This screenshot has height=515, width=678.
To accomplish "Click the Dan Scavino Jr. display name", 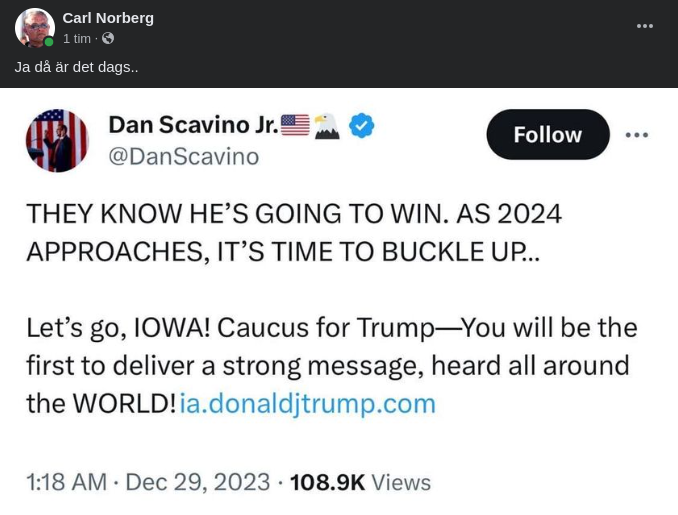I will point(192,124).
